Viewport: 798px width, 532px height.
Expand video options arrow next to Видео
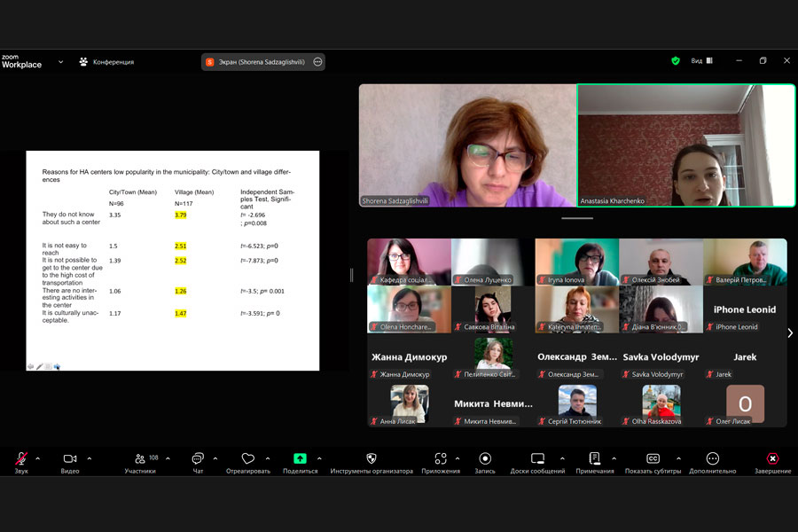[90, 458]
